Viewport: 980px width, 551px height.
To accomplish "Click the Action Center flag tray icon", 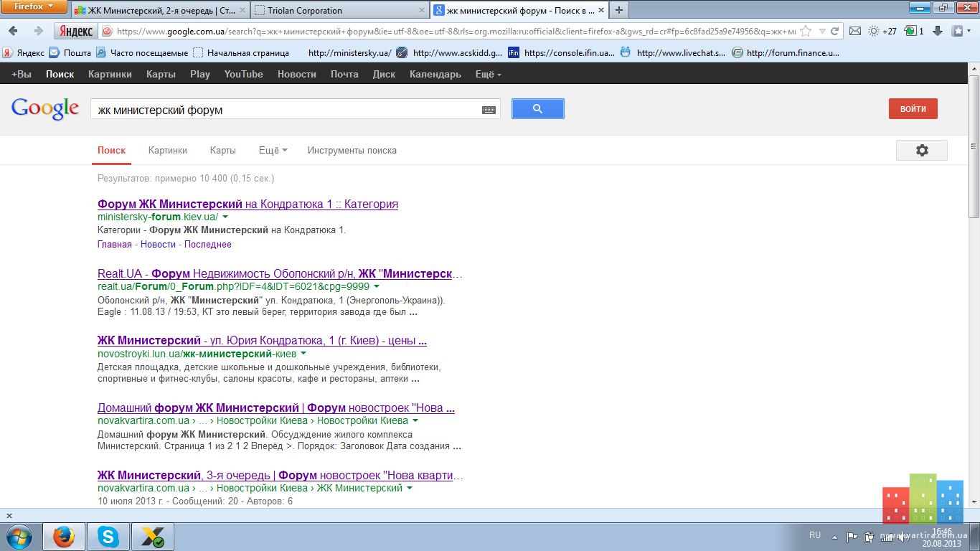I will [852, 536].
